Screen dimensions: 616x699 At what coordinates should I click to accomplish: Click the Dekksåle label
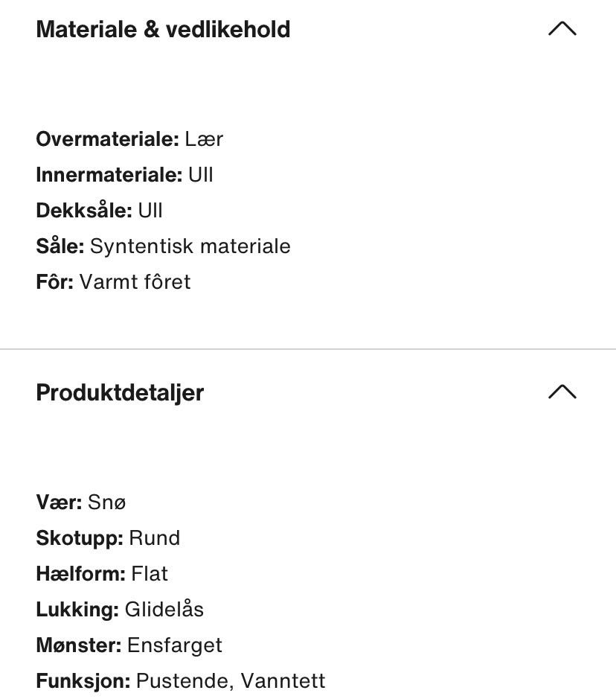(x=84, y=211)
